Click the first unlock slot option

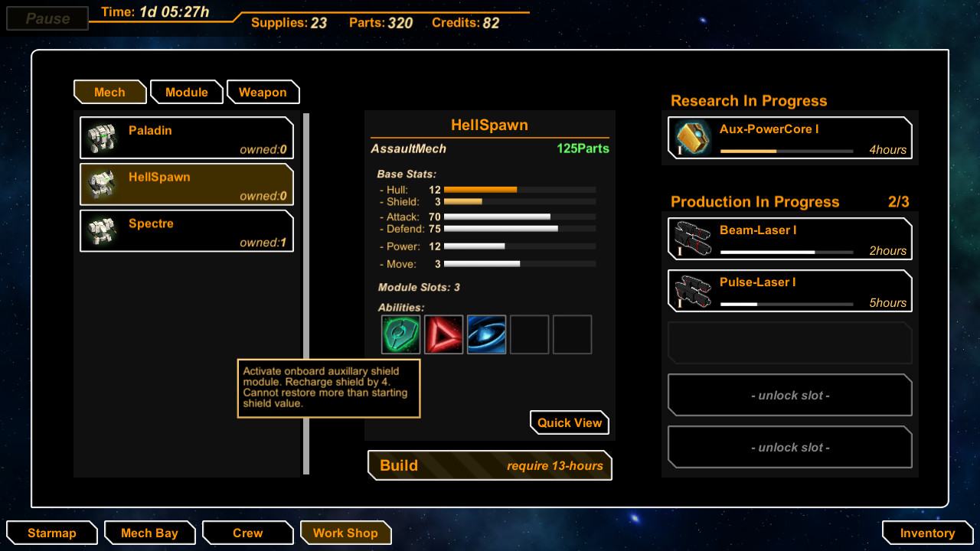coord(789,395)
